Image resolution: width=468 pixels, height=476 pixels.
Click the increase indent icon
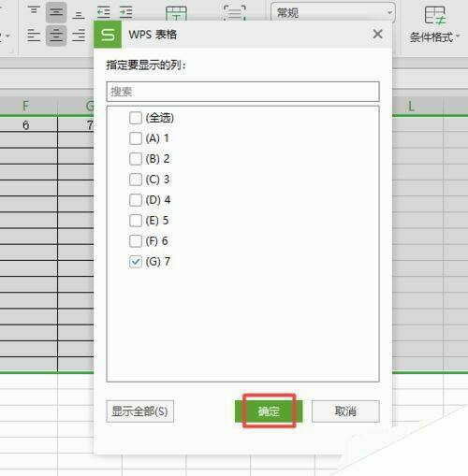click(x=125, y=12)
